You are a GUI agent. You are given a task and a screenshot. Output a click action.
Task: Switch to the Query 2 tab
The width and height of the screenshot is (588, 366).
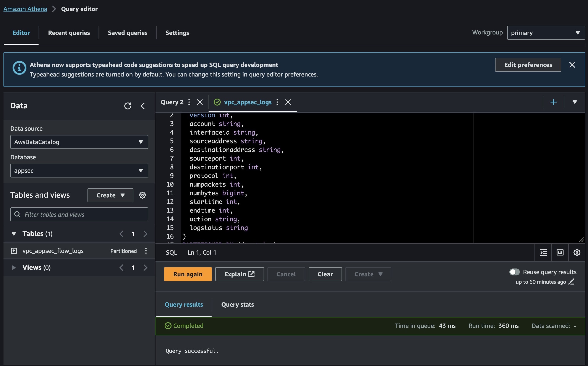172,102
